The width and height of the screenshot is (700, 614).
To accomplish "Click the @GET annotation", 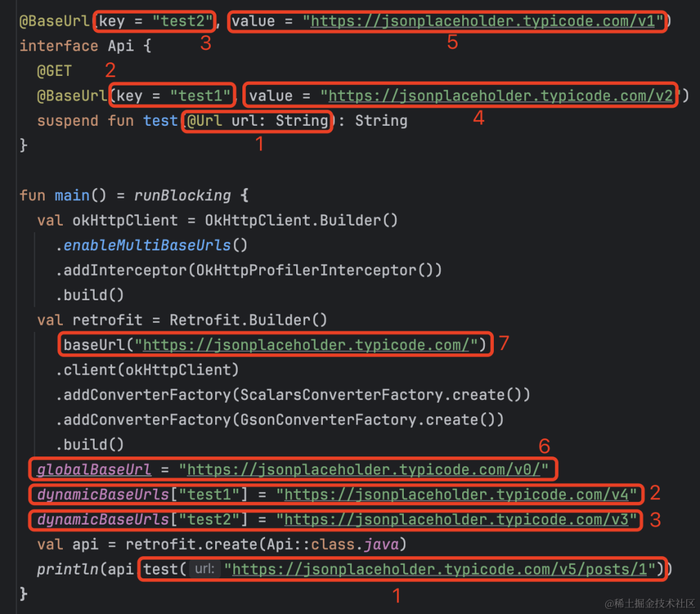I will [x=54, y=71].
